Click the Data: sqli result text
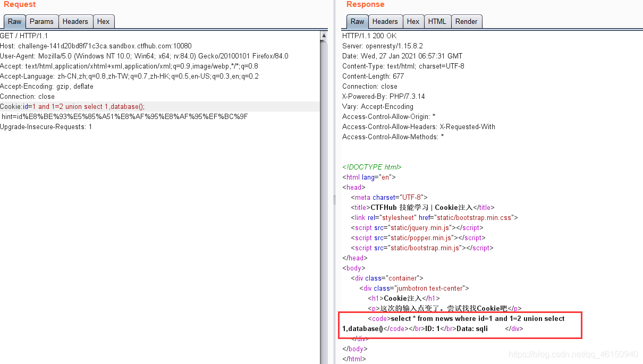Viewport: 643px width, 364px height. pyautogui.click(x=472, y=328)
